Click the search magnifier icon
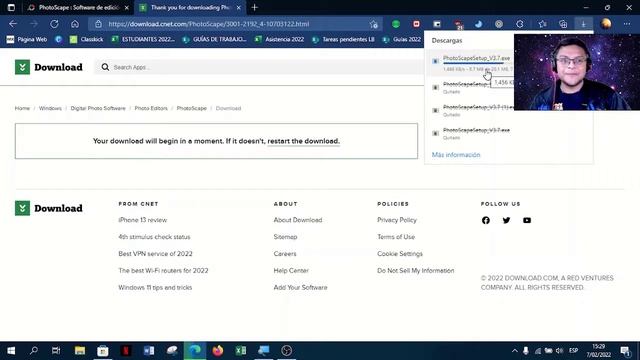 click(105, 67)
